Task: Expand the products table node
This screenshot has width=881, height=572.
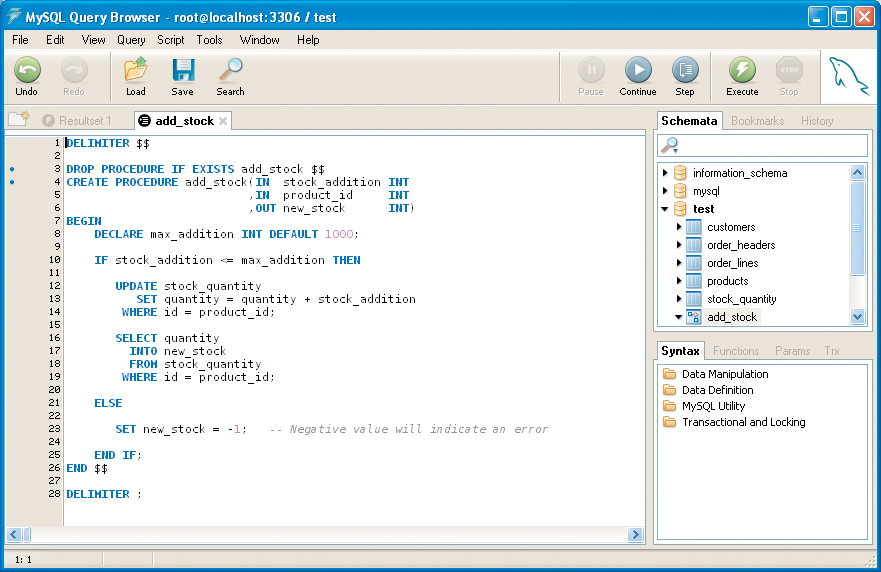Action: point(679,280)
